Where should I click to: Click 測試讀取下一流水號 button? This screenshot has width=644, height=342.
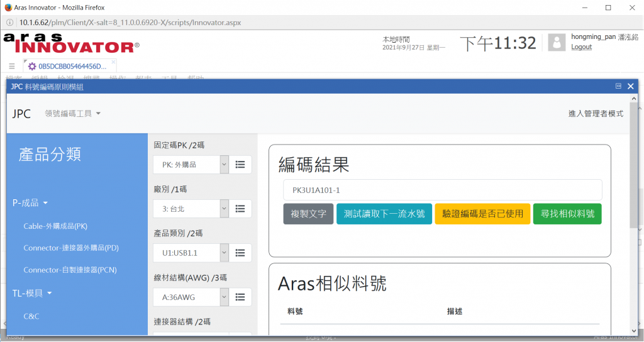(384, 214)
